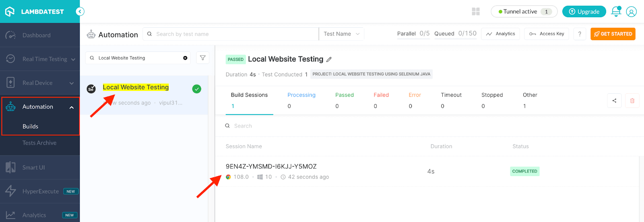
Task: Open the Local Website Testing build item
Action: [144, 95]
